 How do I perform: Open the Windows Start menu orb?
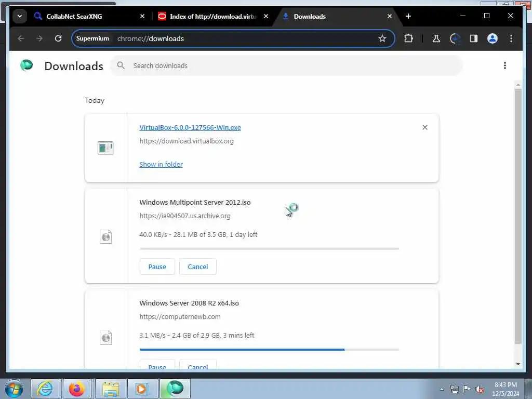[14, 389]
